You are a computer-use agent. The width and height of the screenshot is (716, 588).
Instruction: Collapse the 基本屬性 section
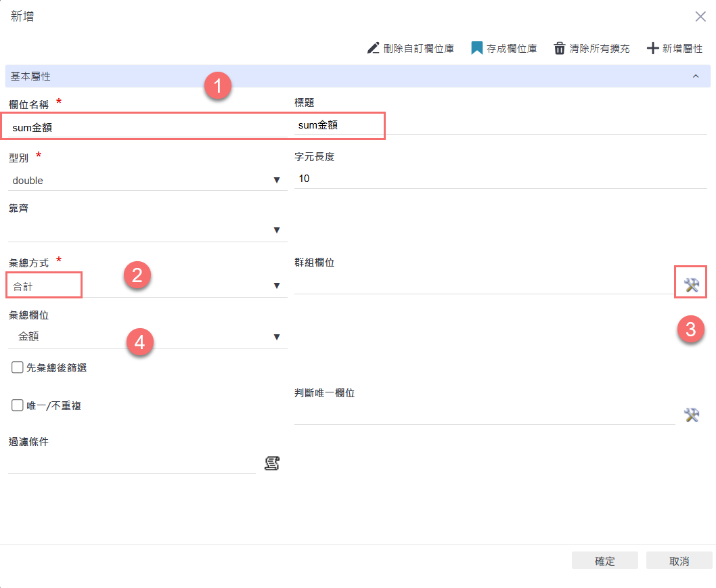(x=696, y=76)
